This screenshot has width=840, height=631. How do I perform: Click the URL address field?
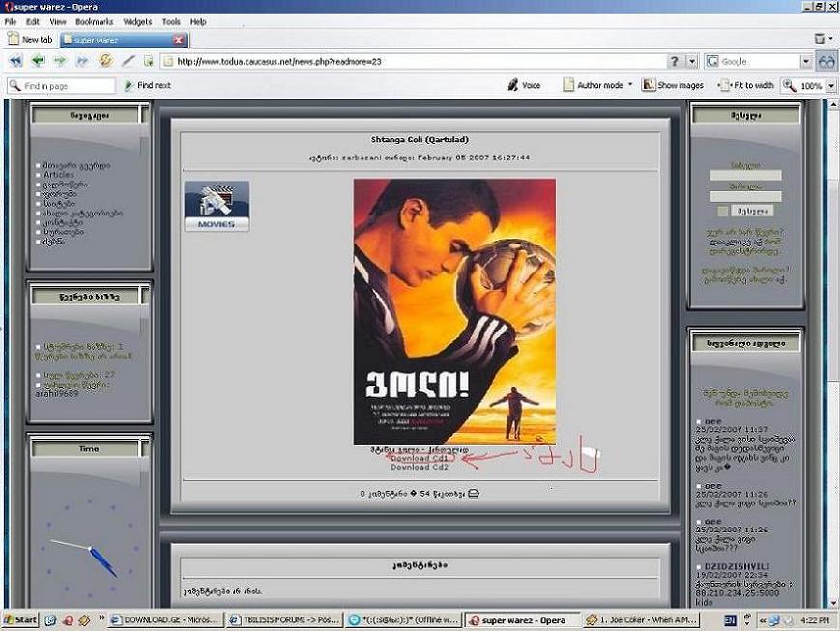point(414,61)
